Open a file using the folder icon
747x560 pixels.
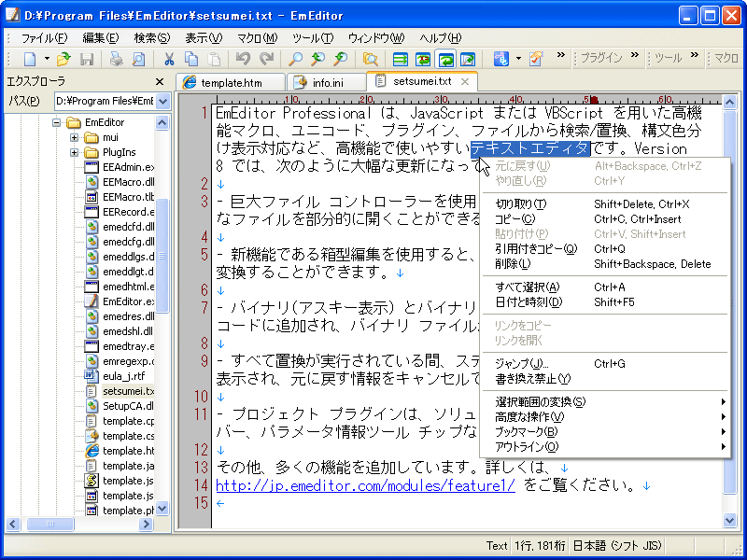tap(63, 59)
